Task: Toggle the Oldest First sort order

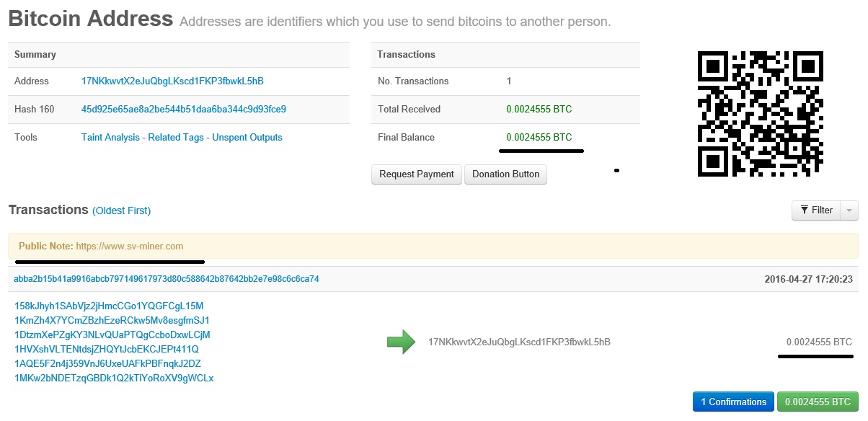Action: [121, 211]
